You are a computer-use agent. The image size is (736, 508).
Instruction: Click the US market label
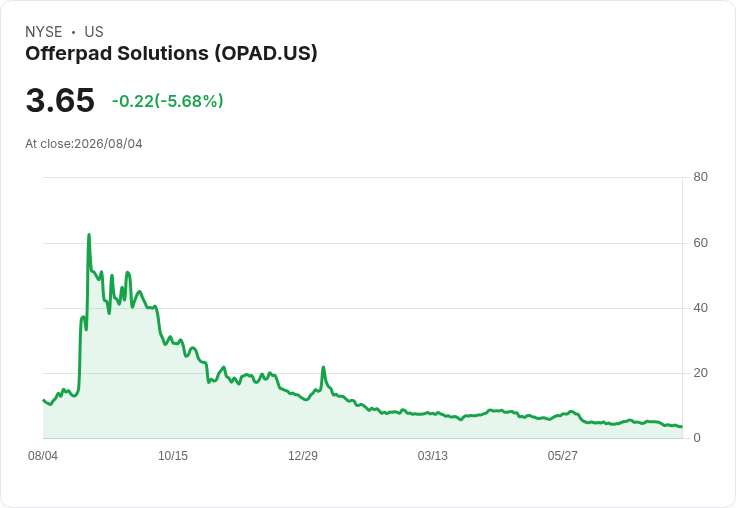coord(94,32)
